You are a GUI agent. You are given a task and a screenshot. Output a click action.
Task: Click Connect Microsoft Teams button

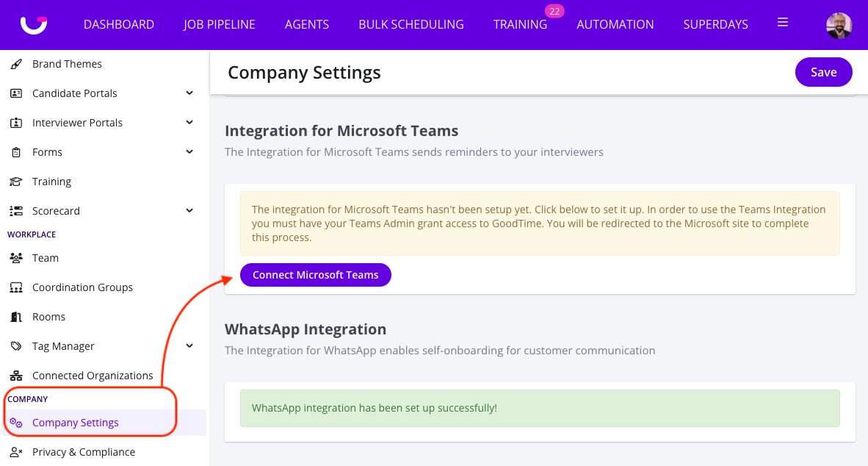pos(316,275)
